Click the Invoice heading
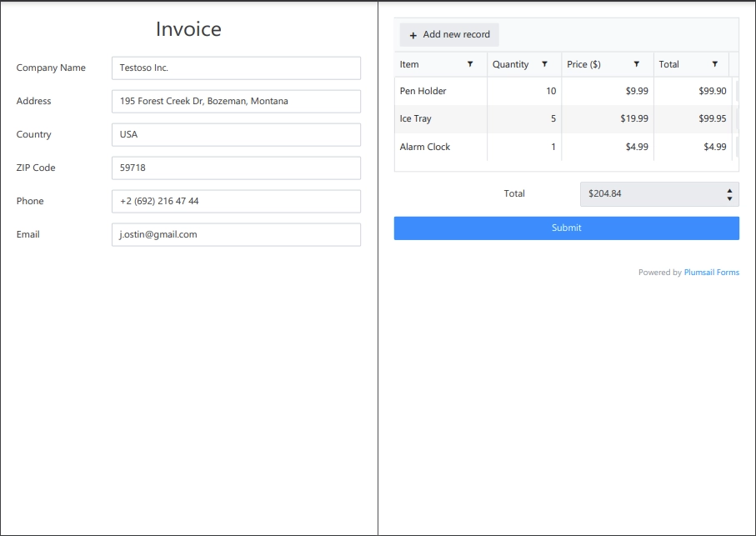This screenshot has width=756, height=536. (x=188, y=29)
